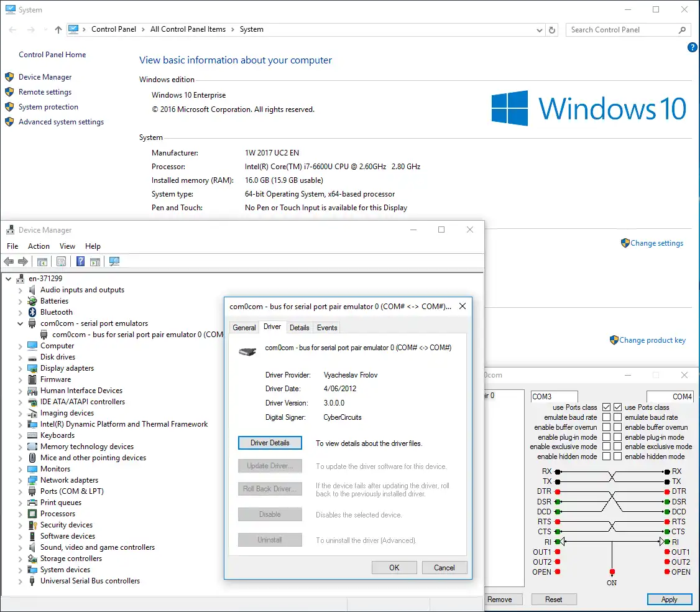The image size is (700, 612).
Task: Click the Storage controllers icon in tree
Action: (x=32, y=559)
